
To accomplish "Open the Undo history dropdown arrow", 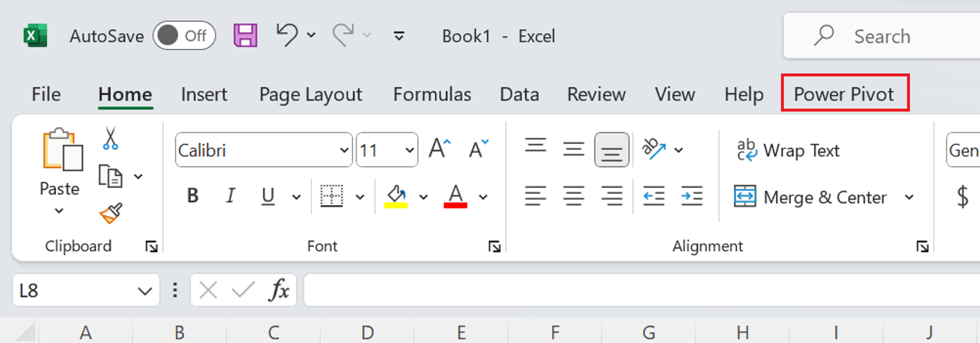I will (311, 35).
